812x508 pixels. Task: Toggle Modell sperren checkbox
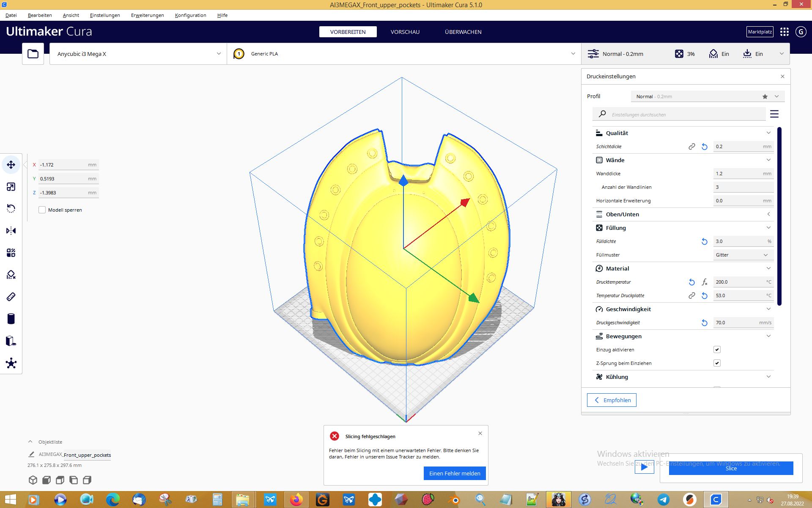click(42, 210)
